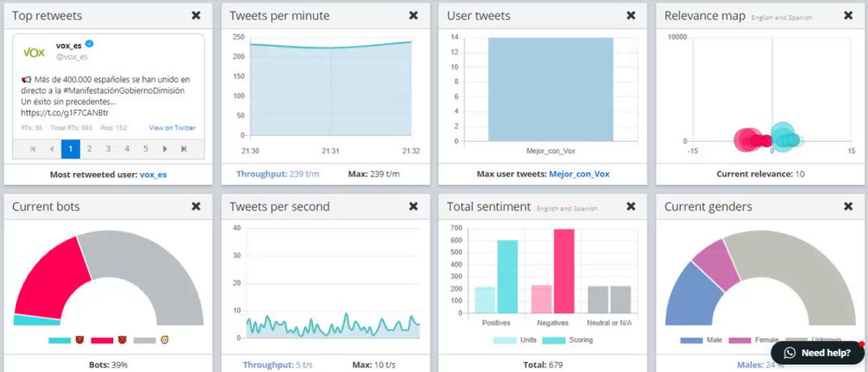868x372 pixels.
Task: Click the Throughput 239 t/m value
Action: tap(278, 174)
